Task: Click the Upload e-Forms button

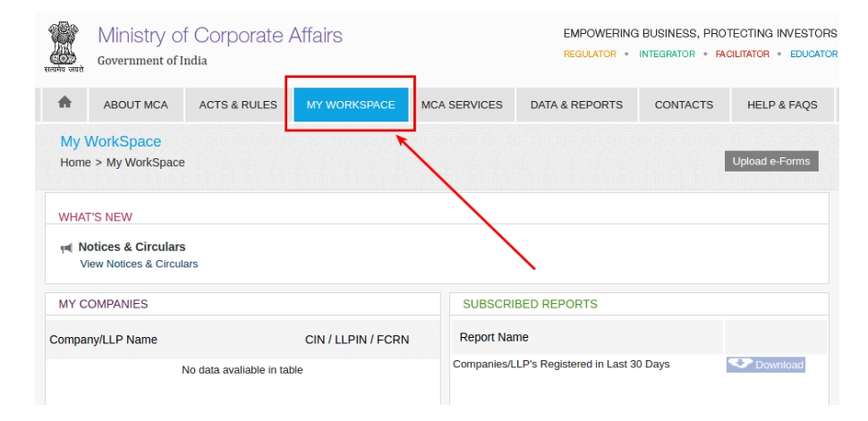Action: coord(771,162)
